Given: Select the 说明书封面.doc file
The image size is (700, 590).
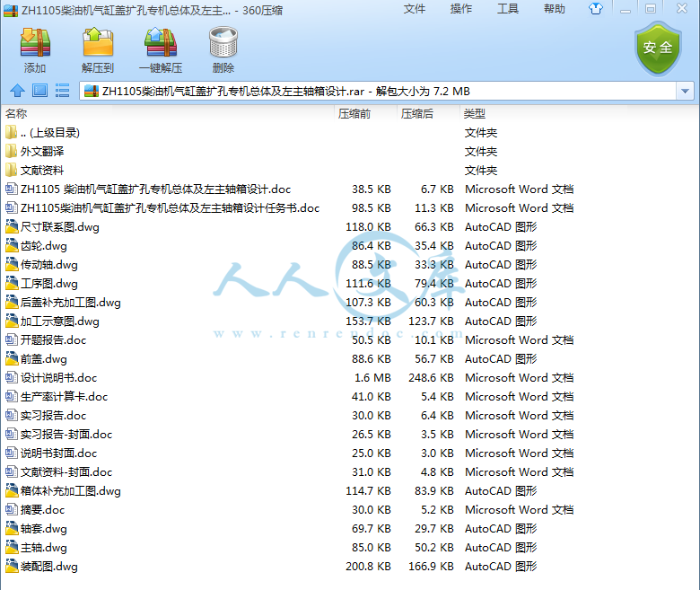Looking at the screenshot, I should point(350,453).
